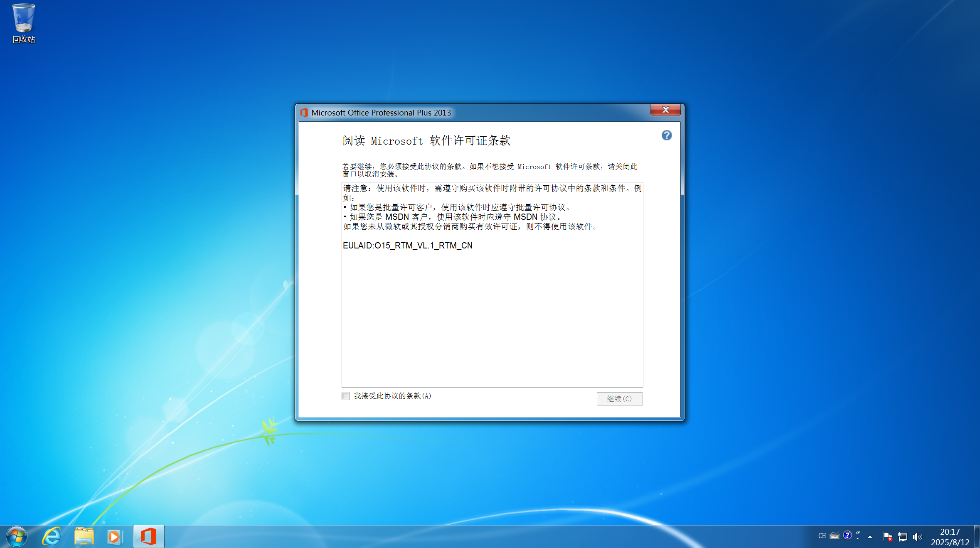Click the Office logo in title bar
980x548 pixels.
pos(304,113)
